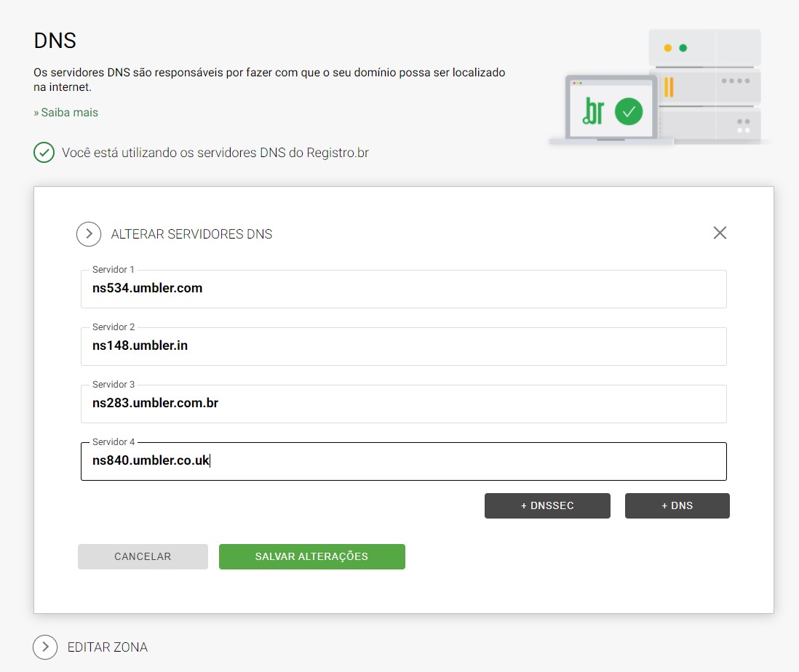Expand the EDITAR ZONA chevron icon
Image resolution: width=799 pixels, height=672 pixels.
click(45, 647)
